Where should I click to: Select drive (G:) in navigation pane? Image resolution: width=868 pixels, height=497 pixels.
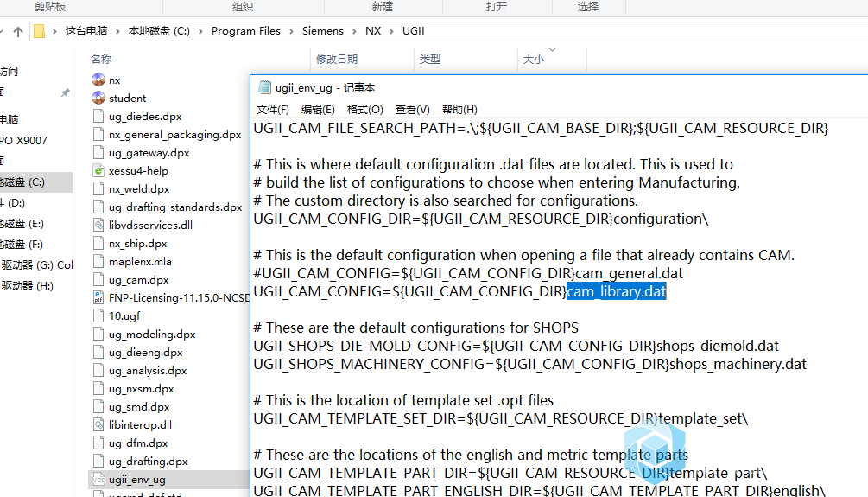[36, 264]
